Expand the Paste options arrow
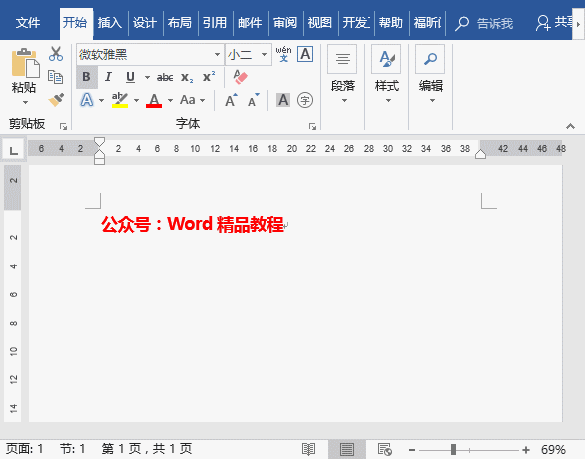 pos(25,102)
